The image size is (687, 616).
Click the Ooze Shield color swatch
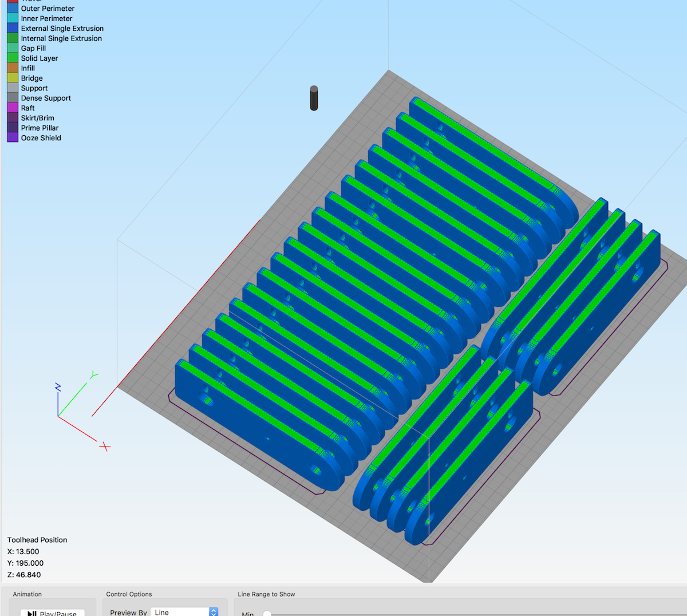pyautogui.click(x=13, y=137)
